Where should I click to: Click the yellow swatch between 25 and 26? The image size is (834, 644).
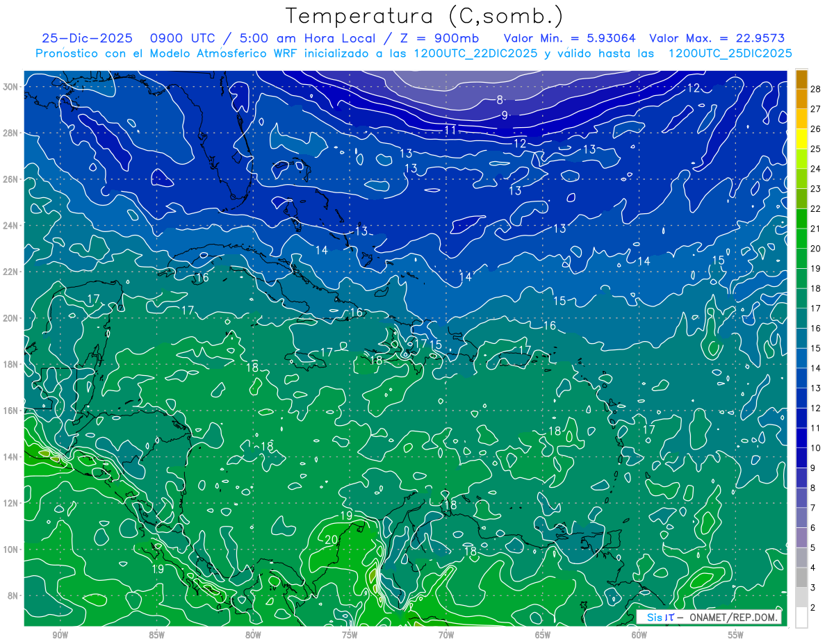coord(801,138)
